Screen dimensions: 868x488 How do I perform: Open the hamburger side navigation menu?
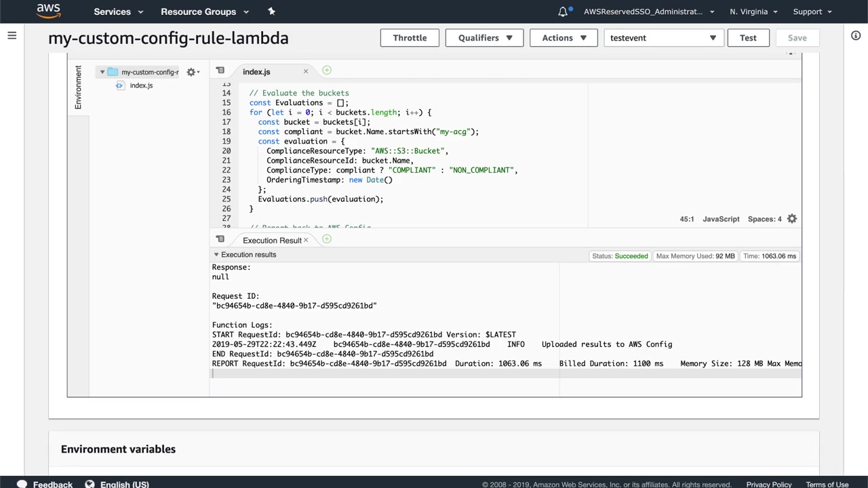(12, 36)
